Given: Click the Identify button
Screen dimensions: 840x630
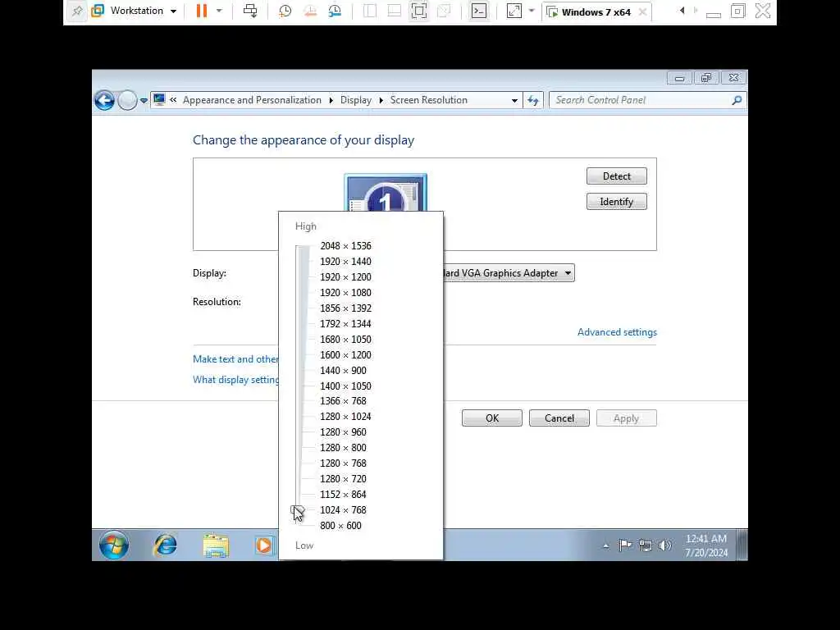Looking at the screenshot, I should 617,202.
